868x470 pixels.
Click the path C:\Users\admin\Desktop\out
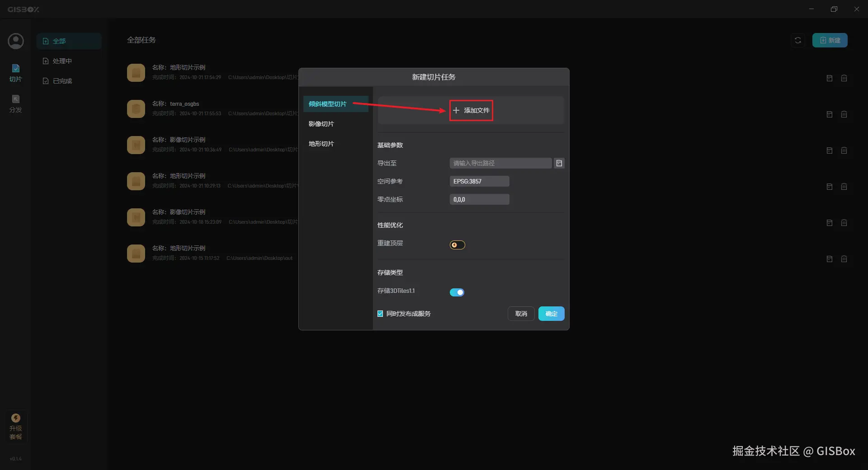click(x=259, y=258)
